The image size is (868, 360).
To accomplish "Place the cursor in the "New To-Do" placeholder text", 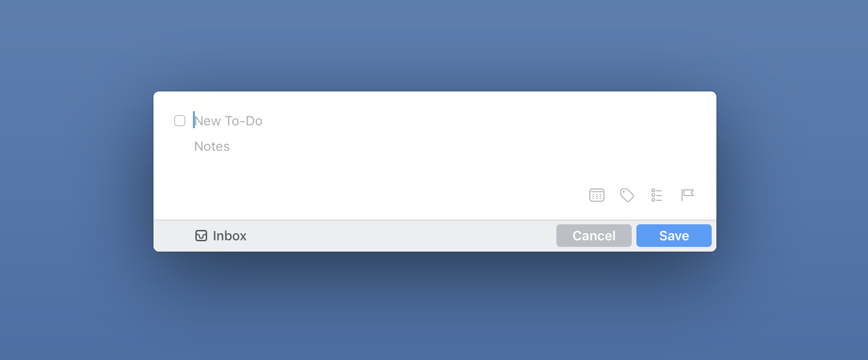I will (x=228, y=121).
